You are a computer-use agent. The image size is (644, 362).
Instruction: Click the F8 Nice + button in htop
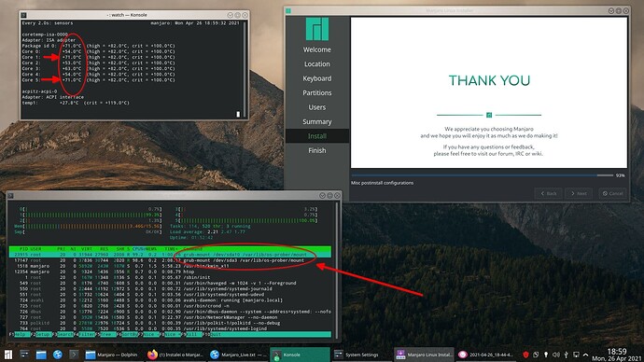[x=171, y=335]
